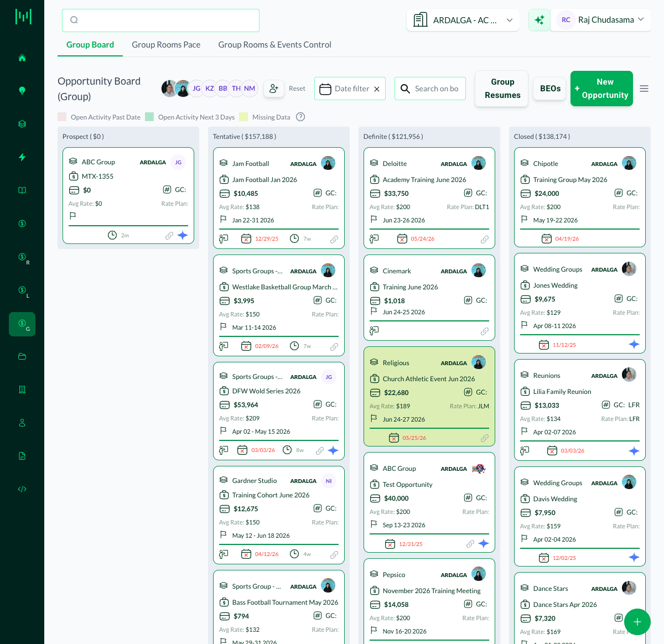Open Group Rooms & Events Control tab
This screenshot has width=664, height=644.
(x=274, y=45)
